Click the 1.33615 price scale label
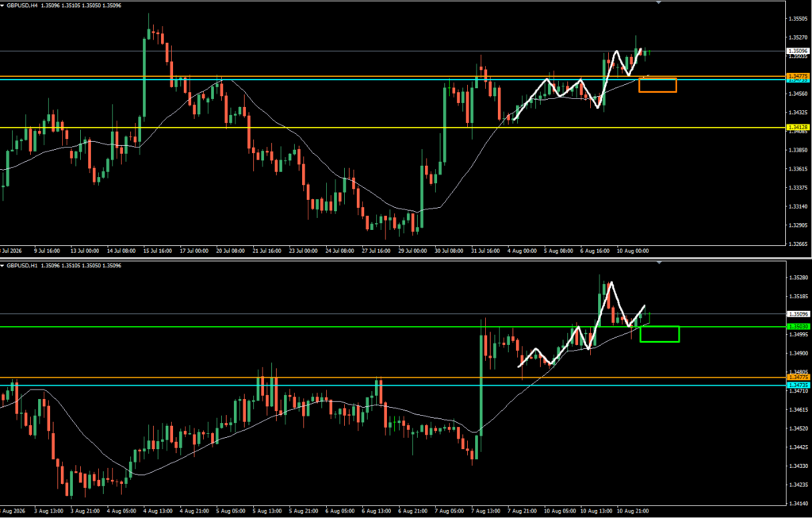 [798, 169]
